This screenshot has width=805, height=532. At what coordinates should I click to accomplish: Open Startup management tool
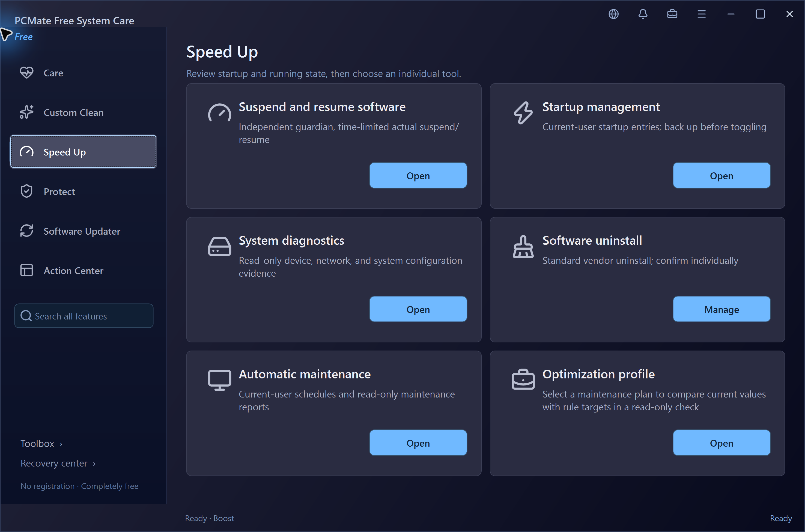721,176
